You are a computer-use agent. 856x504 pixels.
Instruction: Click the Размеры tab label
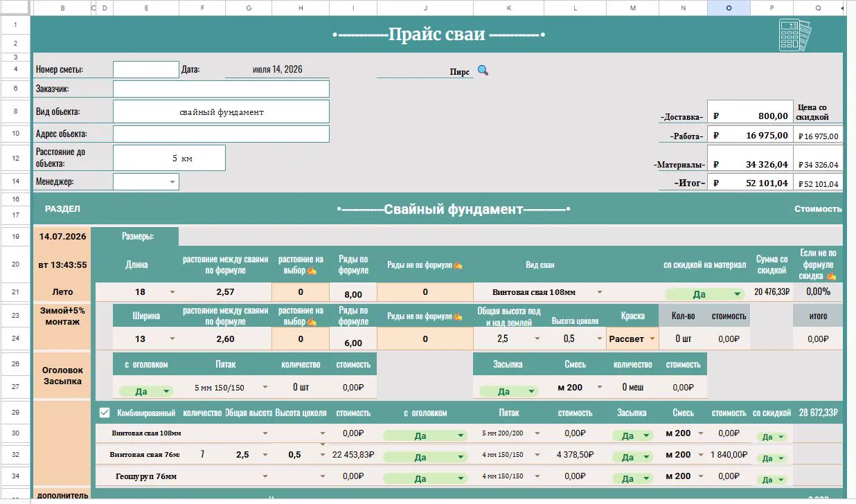138,236
